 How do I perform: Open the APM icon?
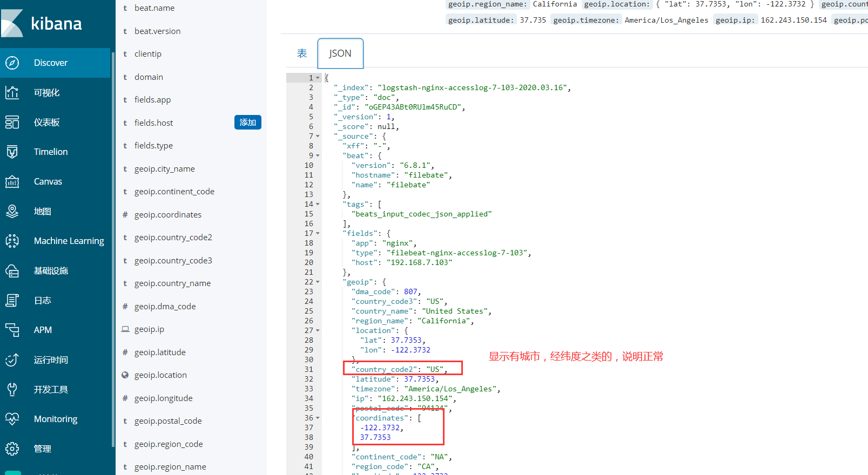click(x=12, y=330)
